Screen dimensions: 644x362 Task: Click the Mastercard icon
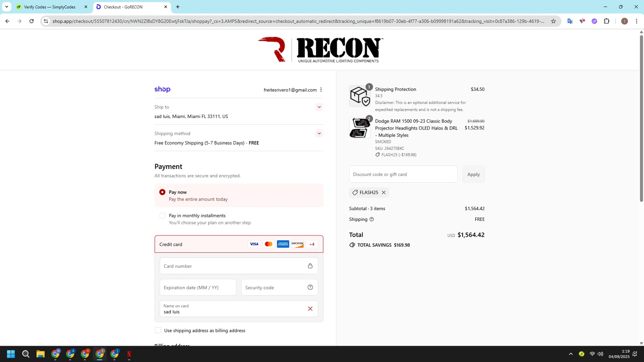(x=269, y=244)
